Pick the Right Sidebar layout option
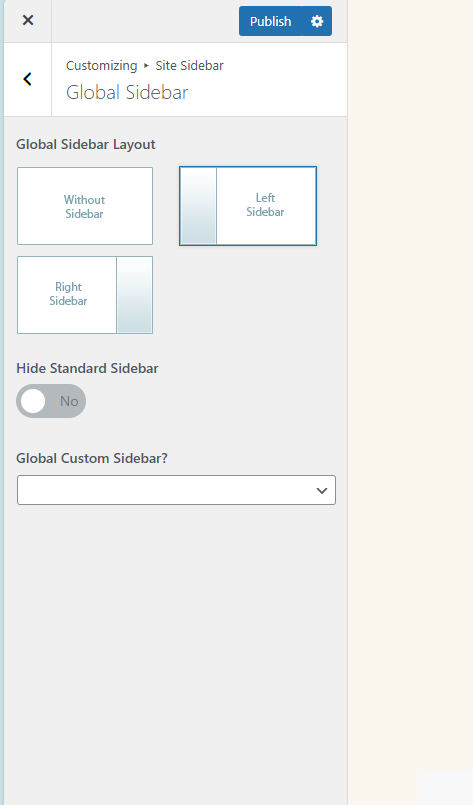Viewport: 473px width, 805px height. pos(85,295)
